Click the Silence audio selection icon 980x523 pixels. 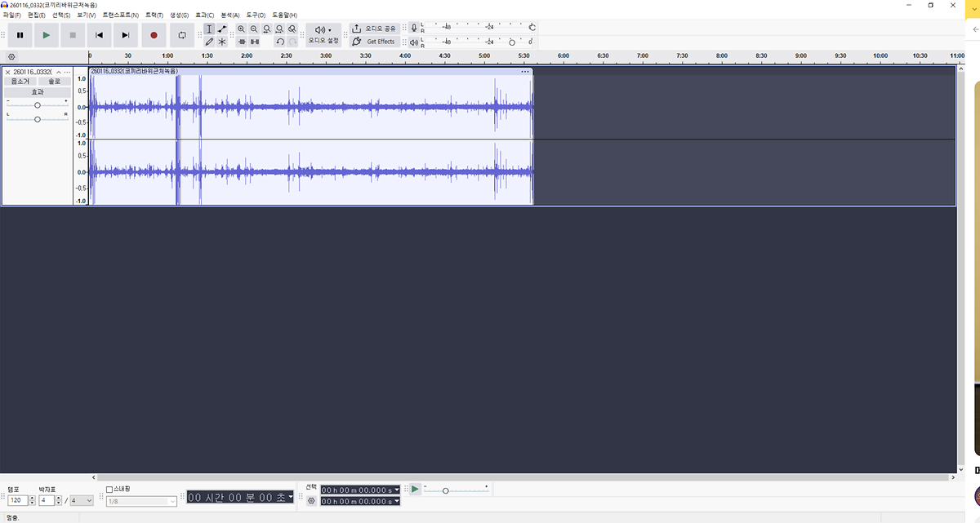click(254, 42)
